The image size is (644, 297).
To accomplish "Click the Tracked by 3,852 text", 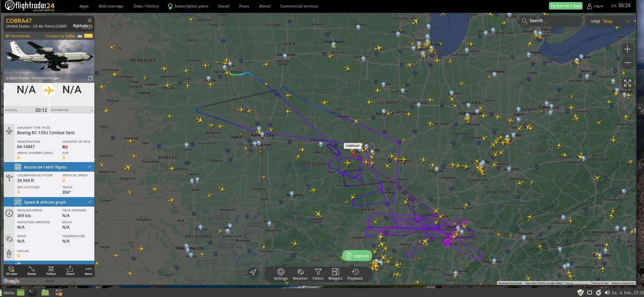I will coord(60,36).
